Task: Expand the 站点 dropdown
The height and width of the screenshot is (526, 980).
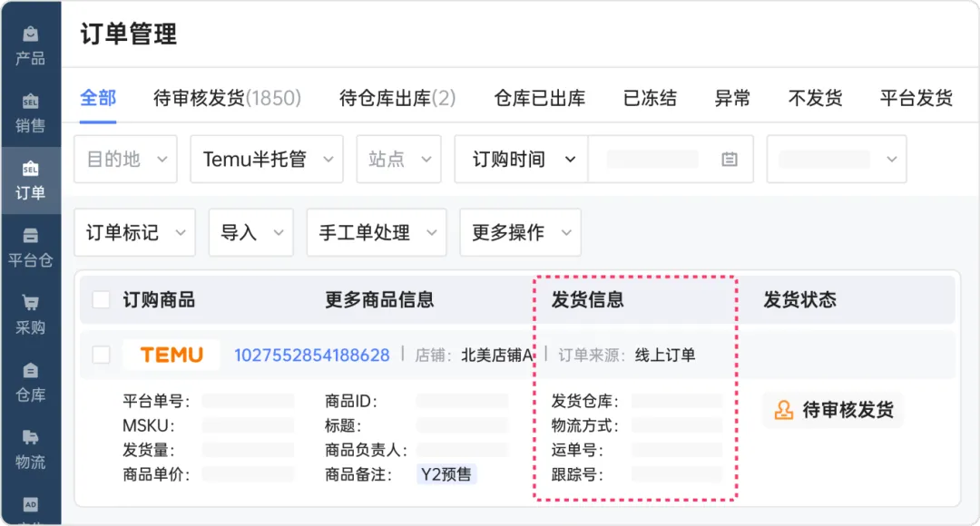Action: tap(397, 159)
